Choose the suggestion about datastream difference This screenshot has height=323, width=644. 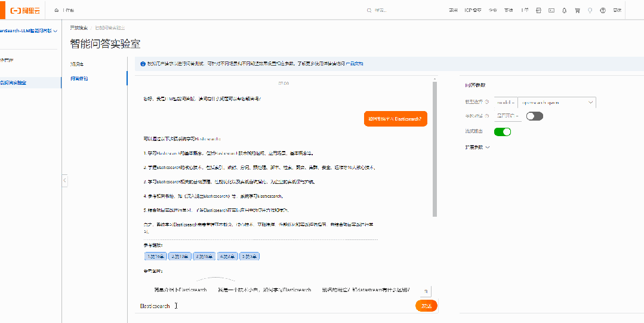(x=366, y=290)
